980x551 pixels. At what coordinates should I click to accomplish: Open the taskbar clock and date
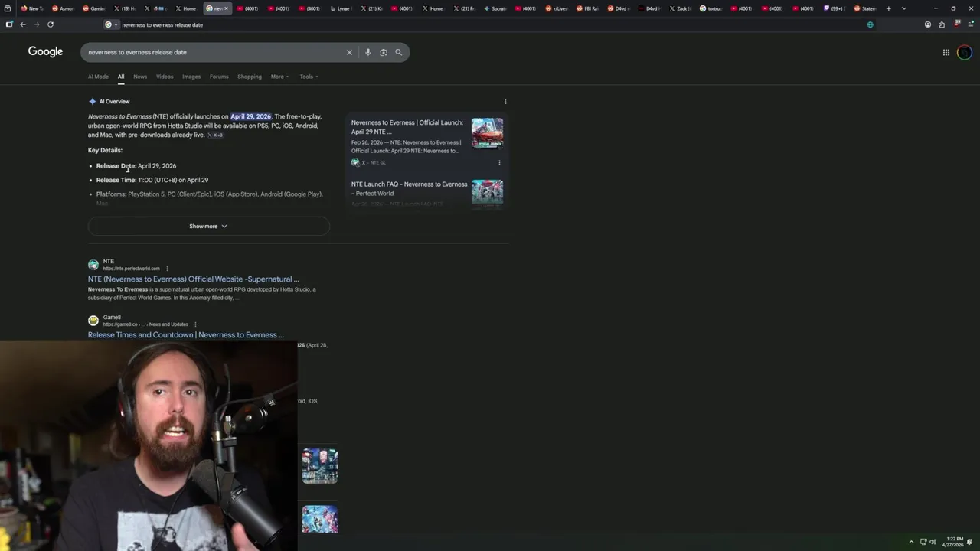point(953,542)
